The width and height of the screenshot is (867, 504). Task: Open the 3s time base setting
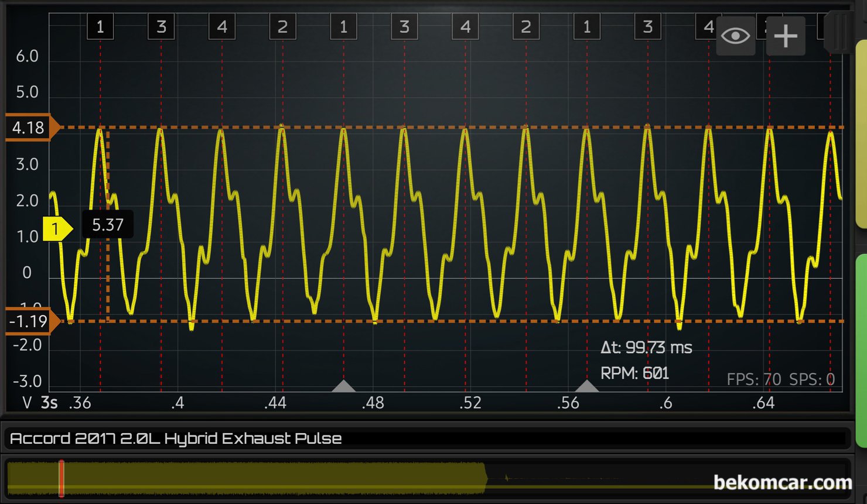tap(49, 403)
